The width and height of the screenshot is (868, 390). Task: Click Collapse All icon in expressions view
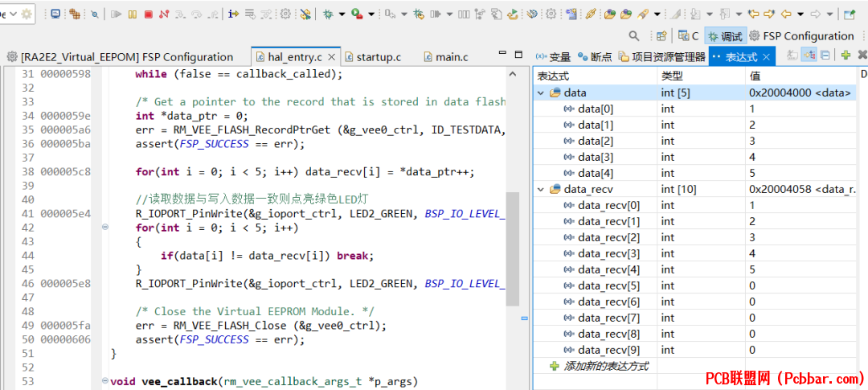[x=825, y=55]
